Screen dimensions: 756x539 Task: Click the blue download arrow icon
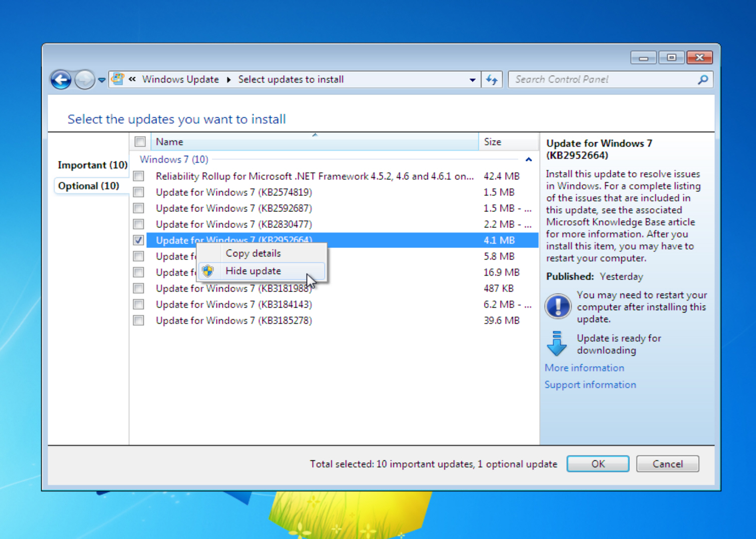tap(557, 343)
